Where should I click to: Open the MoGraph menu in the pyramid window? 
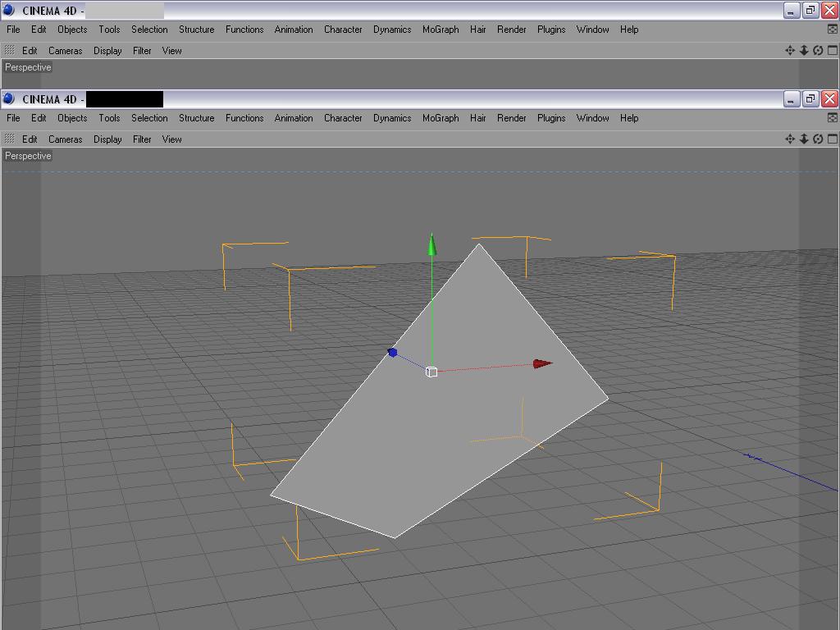pyautogui.click(x=441, y=118)
